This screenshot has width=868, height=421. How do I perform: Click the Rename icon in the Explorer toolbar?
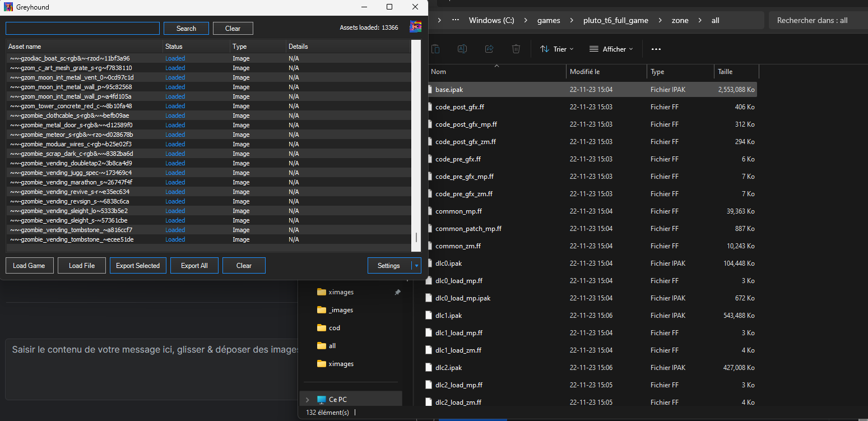tap(462, 49)
